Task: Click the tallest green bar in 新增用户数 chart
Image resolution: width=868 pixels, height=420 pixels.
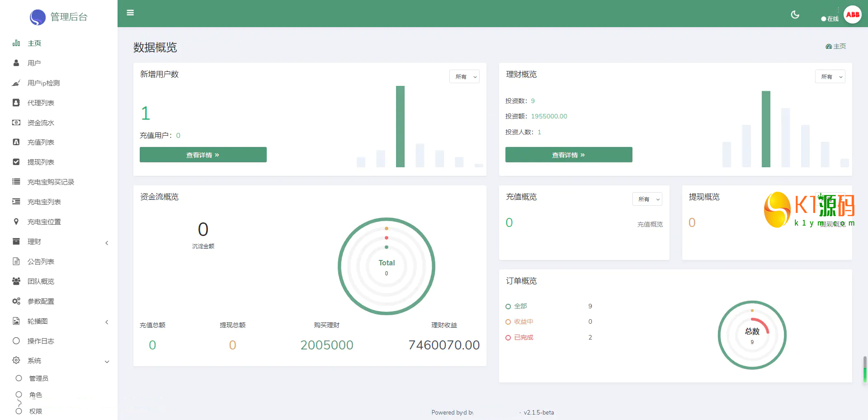Action: [x=400, y=127]
